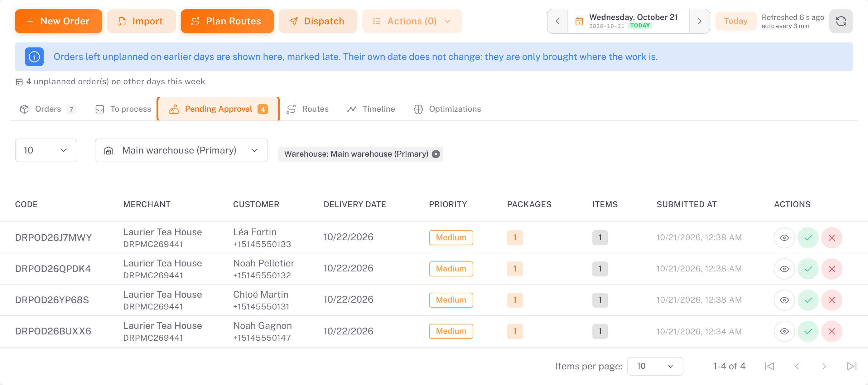
Task: Reject order DRPOD26J7MWY
Action: click(832, 238)
